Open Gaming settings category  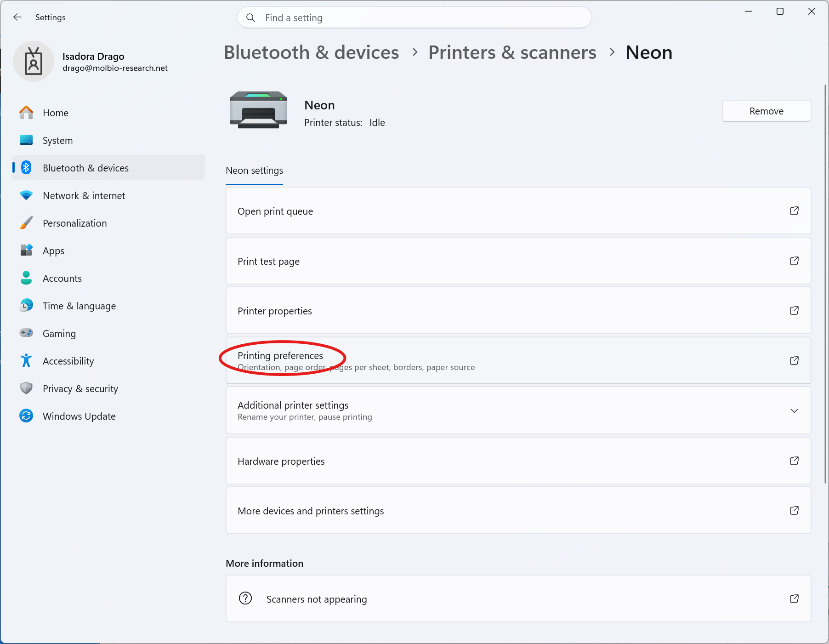click(x=108, y=333)
